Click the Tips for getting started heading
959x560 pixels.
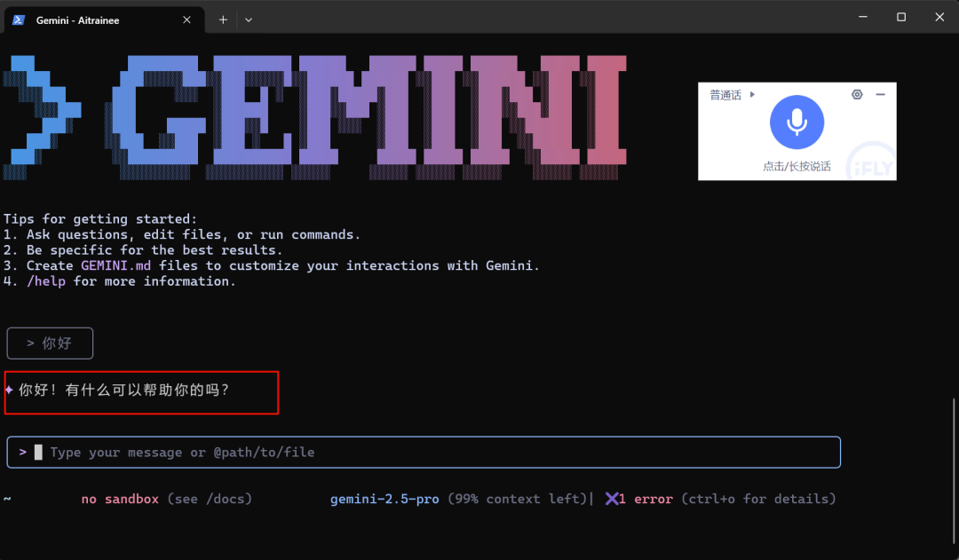(100, 219)
